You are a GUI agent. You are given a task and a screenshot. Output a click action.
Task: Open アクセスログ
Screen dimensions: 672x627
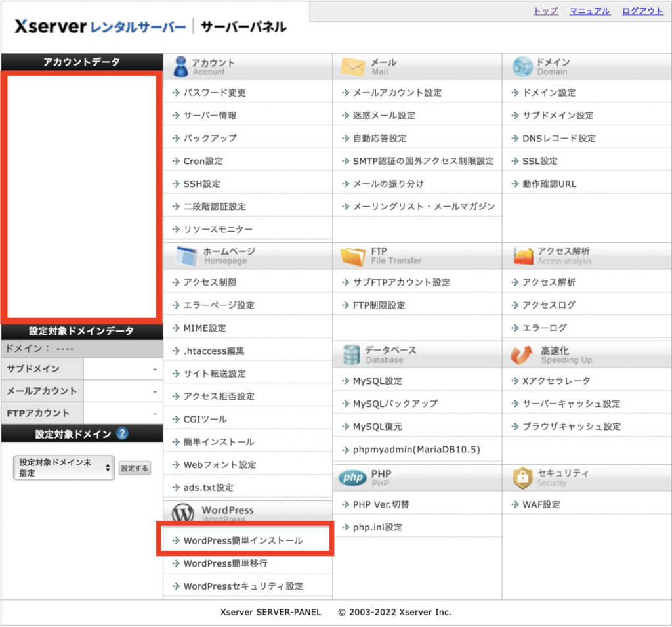549,305
